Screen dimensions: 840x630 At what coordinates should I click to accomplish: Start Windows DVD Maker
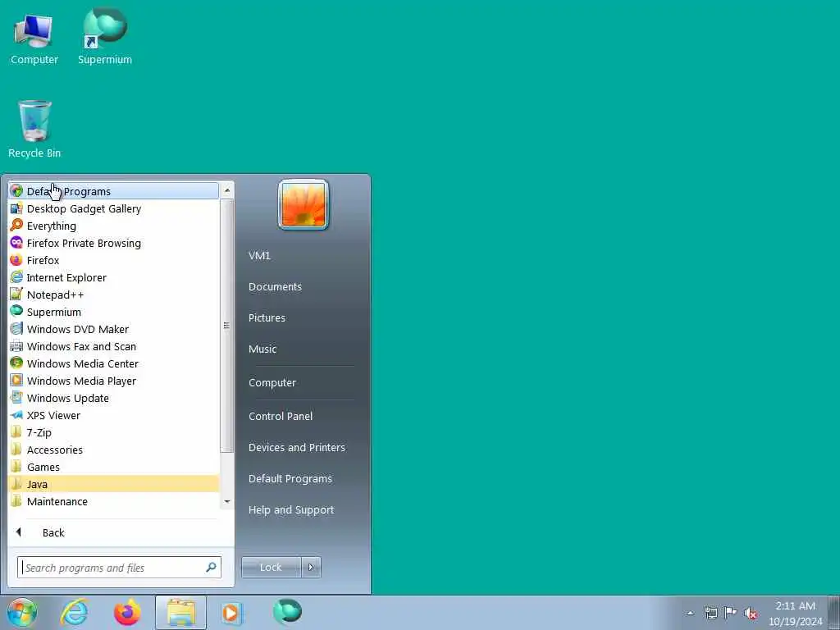coord(113,329)
